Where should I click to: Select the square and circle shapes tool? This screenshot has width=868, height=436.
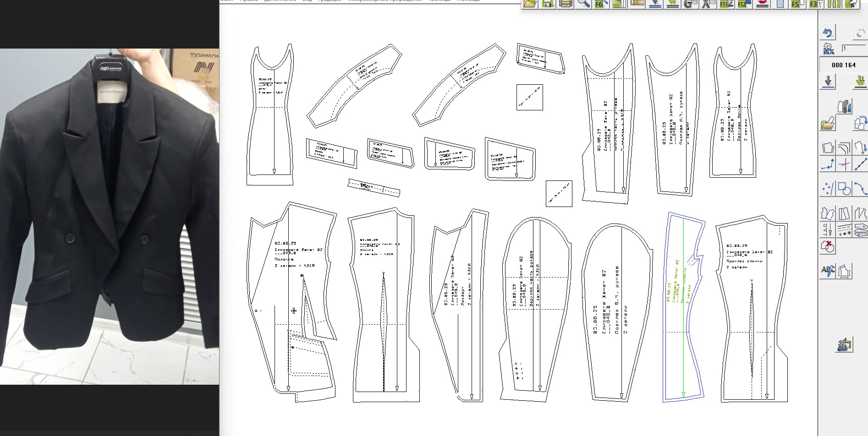[x=844, y=189]
